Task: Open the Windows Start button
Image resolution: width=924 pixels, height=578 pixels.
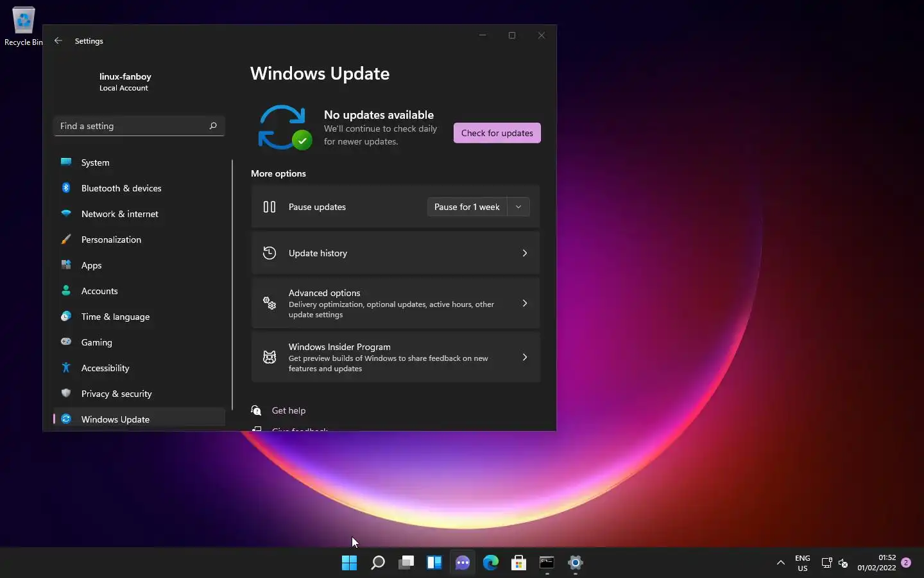Action: [349, 563]
